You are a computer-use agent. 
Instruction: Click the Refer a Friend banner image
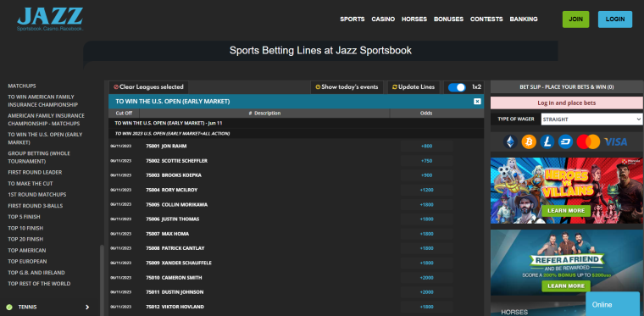tap(566, 263)
